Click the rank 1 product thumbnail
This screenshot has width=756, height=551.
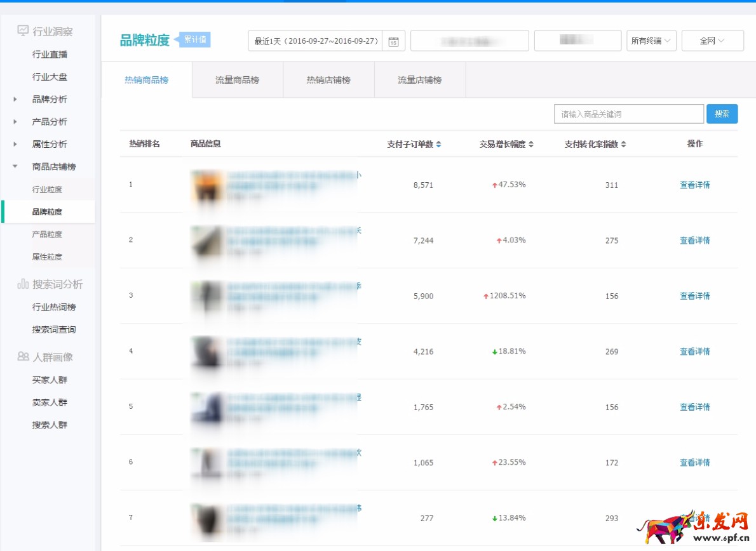pos(206,185)
